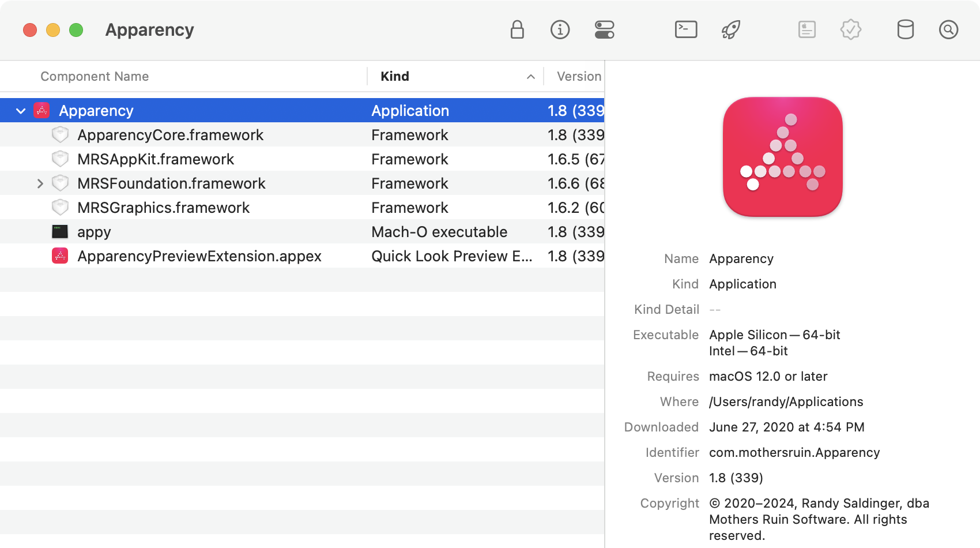Sort by the Component Name header
Viewport: 980px width, 548px height.
94,76
